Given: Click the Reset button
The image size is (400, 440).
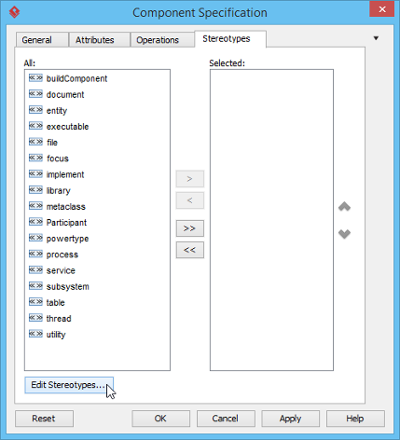Looking at the screenshot, I should point(44,419).
